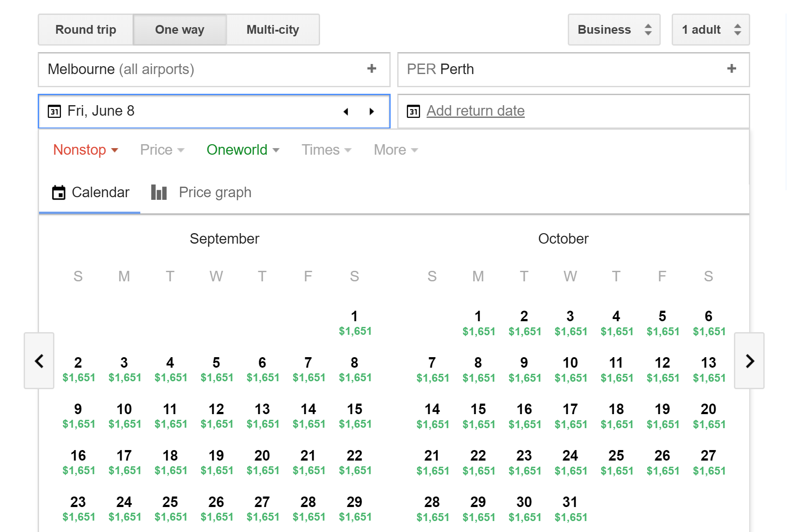Viewport: 787px width, 532px height.
Task: Add another origin with the plus icon
Action: click(x=371, y=69)
